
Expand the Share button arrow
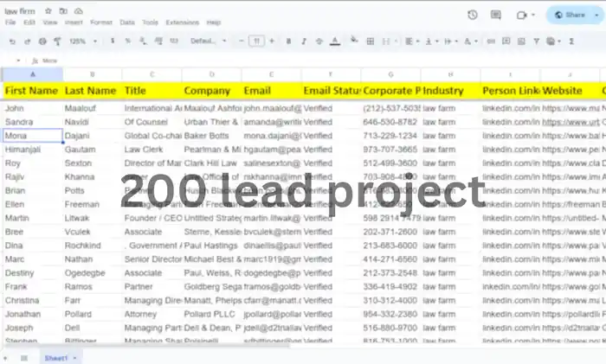tap(596, 15)
